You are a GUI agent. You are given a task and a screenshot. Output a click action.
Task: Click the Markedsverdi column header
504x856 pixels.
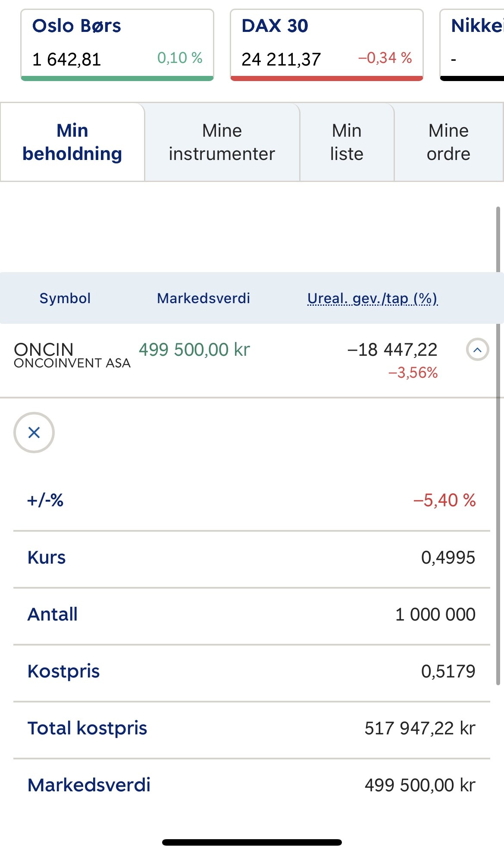[203, 298]
